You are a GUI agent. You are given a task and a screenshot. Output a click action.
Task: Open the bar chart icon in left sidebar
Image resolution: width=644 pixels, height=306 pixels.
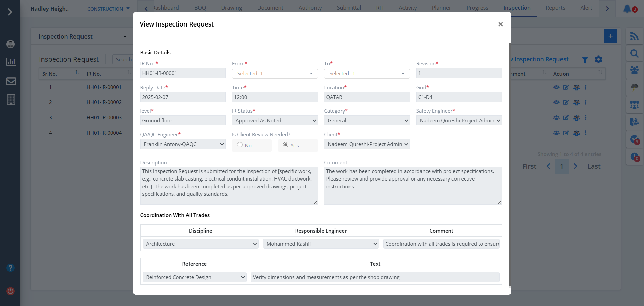tap(11, 62)
